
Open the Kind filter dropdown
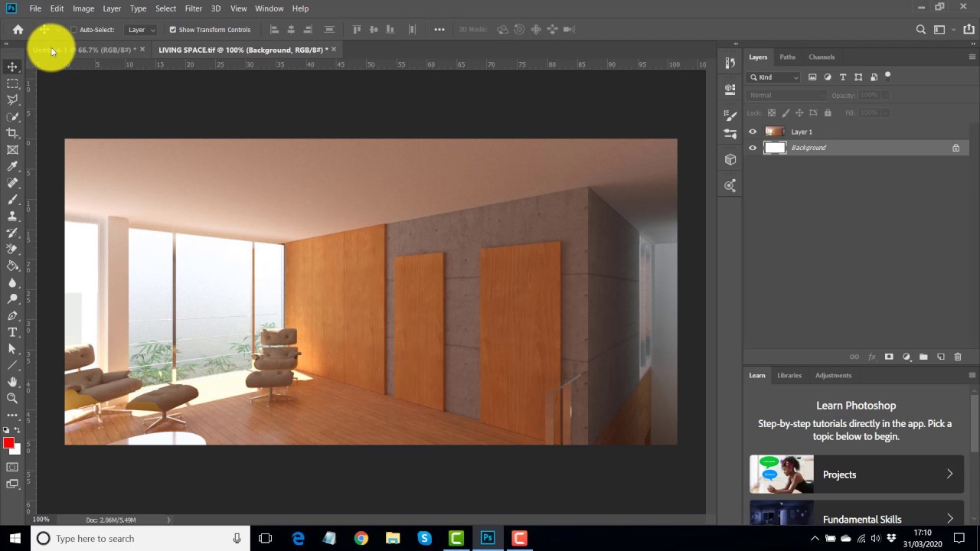[775, 77]
